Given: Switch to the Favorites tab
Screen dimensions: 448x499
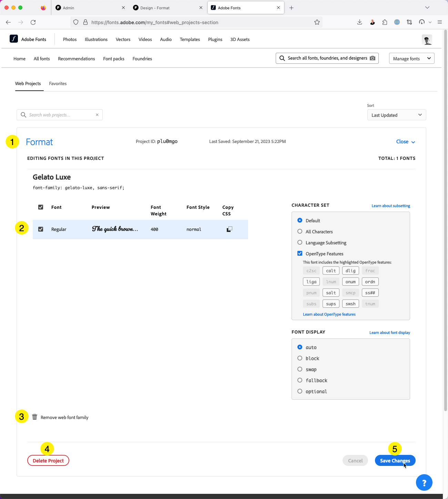Looking at the screenshot, I should click(58, 83).
